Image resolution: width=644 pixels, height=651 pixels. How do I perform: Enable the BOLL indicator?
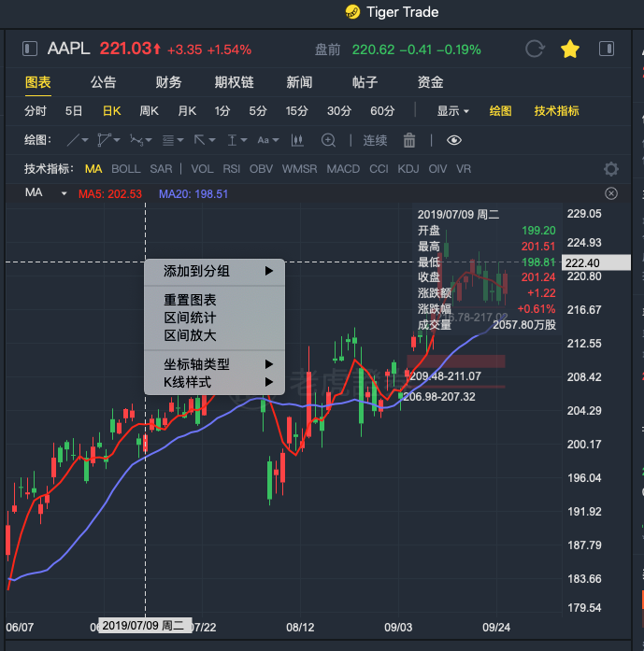(126, 169)
